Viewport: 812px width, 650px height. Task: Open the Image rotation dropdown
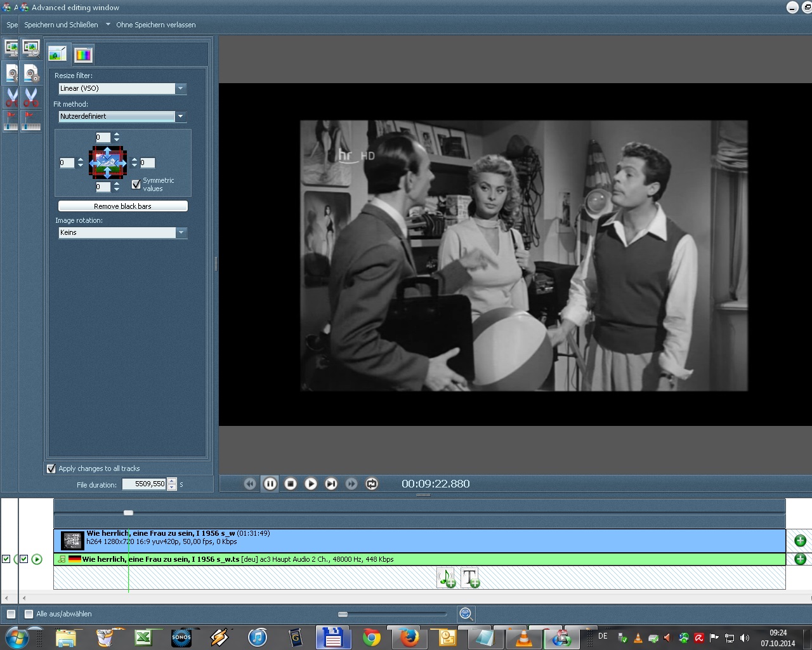coord(122,233)
